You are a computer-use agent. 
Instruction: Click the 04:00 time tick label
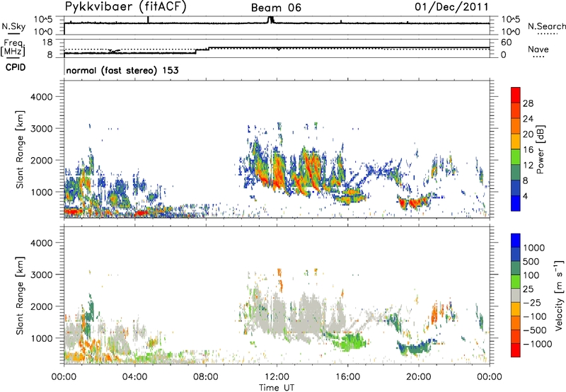[134, 377]
